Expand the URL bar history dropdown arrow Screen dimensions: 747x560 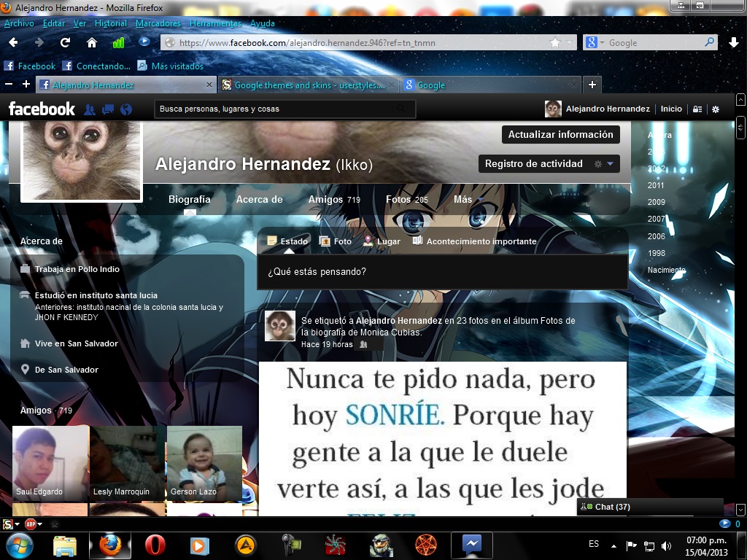coord(569,42)
